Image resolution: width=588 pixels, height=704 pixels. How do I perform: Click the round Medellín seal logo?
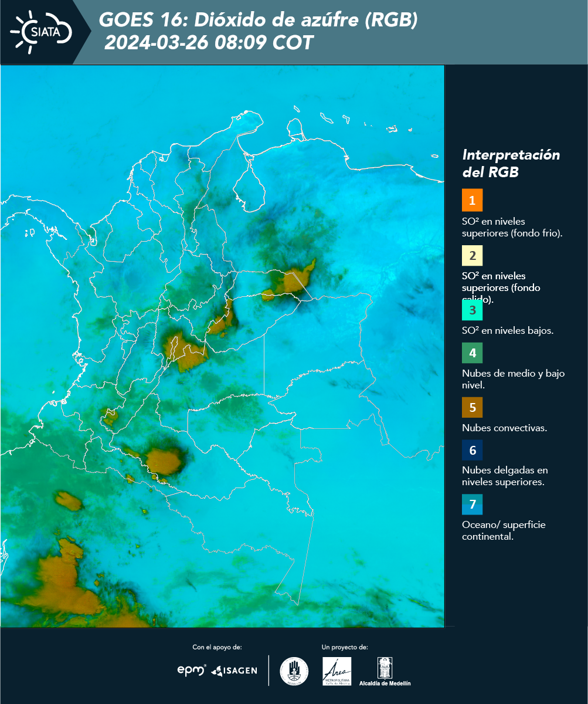(x=294, y=671)
